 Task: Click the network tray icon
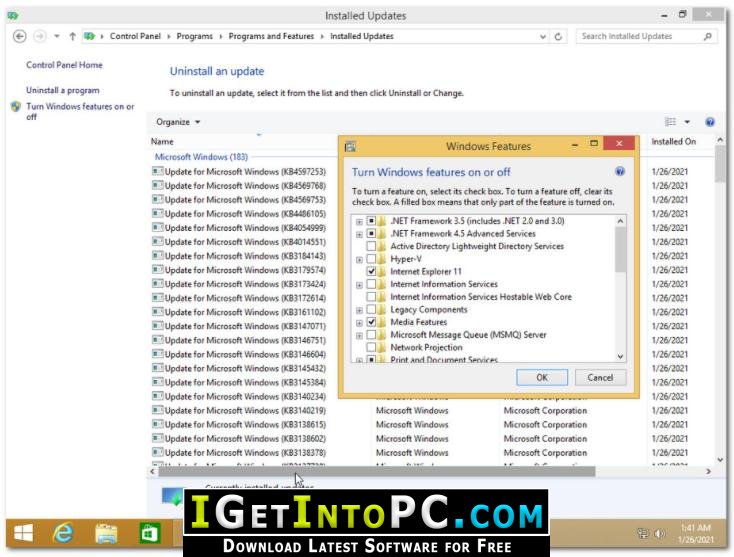643,534
